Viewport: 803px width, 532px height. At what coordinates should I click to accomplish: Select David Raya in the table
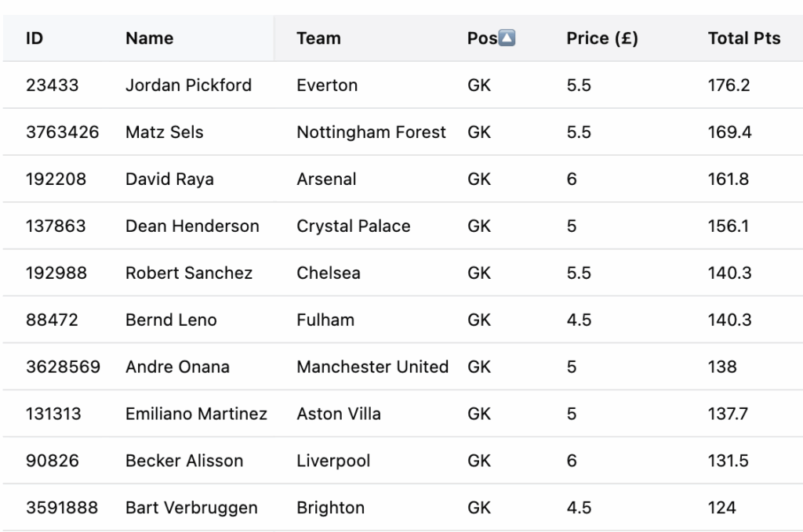[x=169, y=179]
